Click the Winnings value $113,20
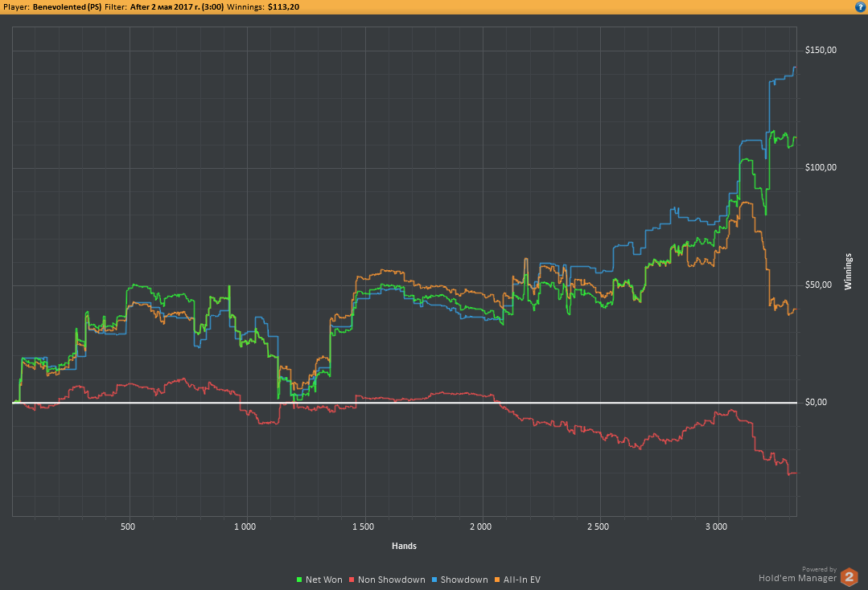Viewport: 868px width, 590px height. click(283, 7)
